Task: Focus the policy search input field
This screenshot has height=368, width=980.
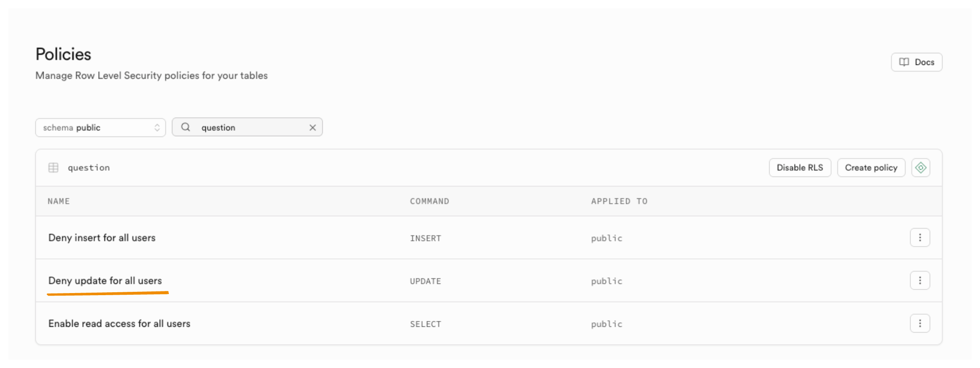Action: (252, 128)
